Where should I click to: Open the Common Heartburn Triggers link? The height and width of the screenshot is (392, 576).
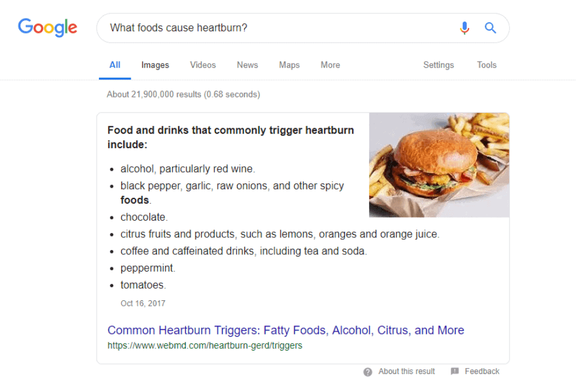coord(286,330)
